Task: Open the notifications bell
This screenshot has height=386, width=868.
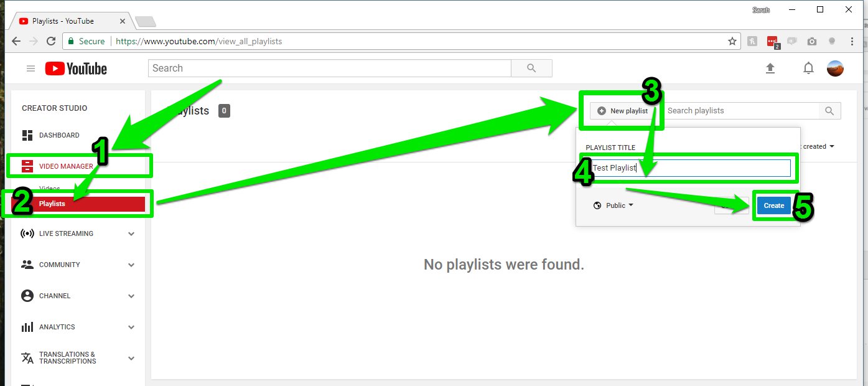Action: pos(808,68)
